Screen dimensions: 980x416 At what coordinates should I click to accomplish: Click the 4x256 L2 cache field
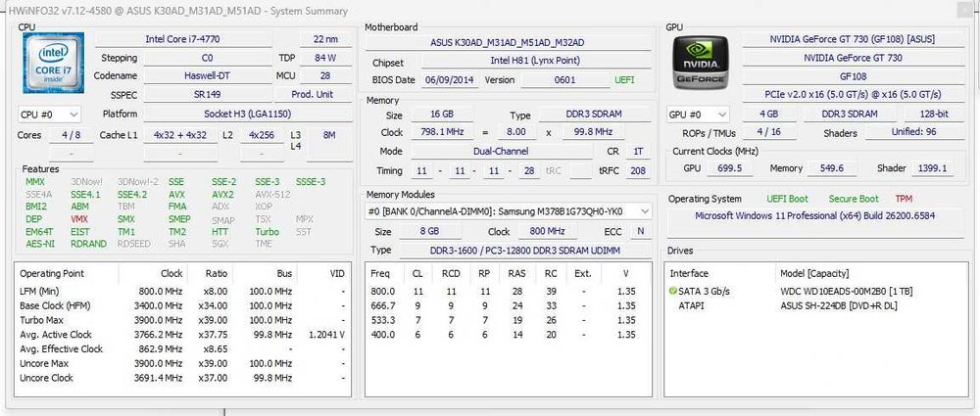click(x=262, y=135)
